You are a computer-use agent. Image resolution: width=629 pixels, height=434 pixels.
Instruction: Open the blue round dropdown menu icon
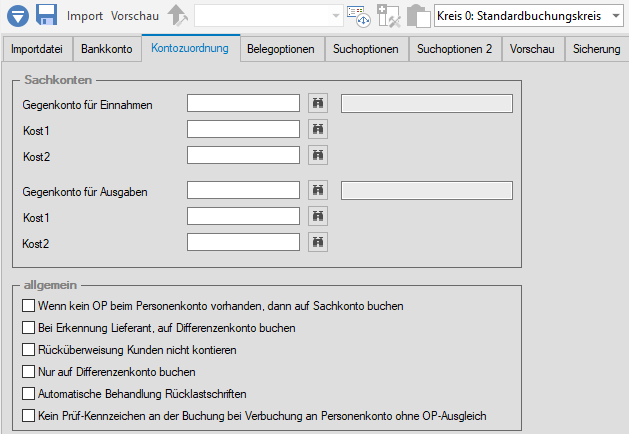click(18, 16)
